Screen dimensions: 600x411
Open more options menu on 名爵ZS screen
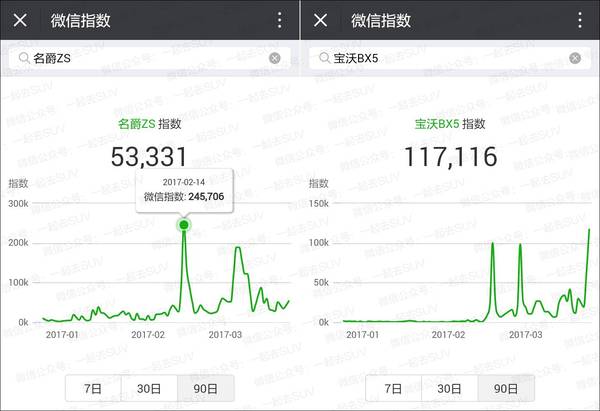pyautogui.click(x=280, y=20)
